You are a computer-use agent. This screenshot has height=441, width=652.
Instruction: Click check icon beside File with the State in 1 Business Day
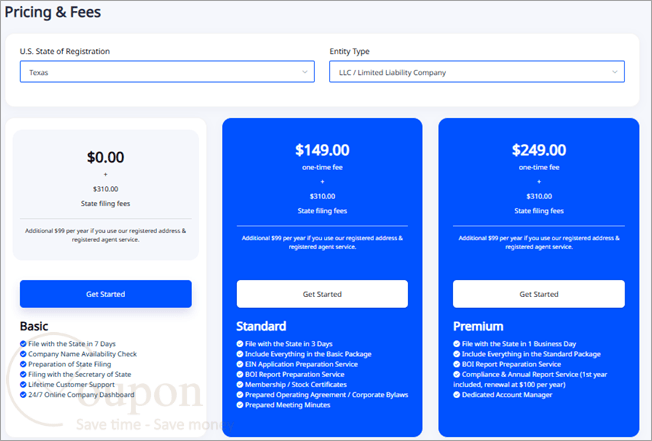click(457, 344)
